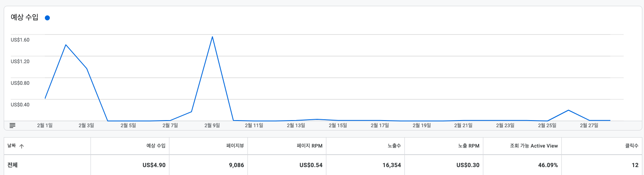
Task: Open the chart legend menu icon
Action: pyautogui.click(x=12, y=125)
